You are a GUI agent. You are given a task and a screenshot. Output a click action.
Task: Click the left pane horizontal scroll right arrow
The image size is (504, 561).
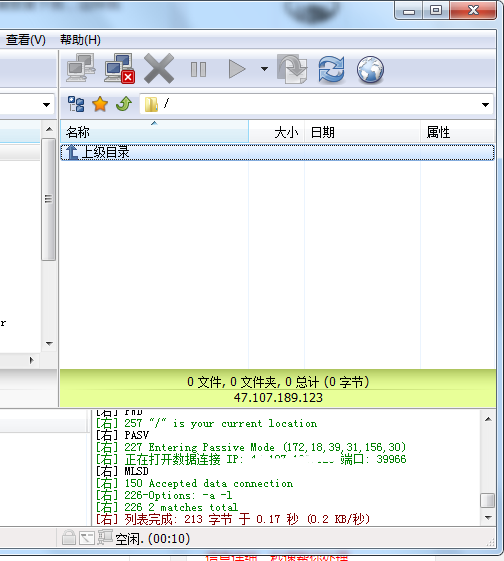tap(31, 360)
